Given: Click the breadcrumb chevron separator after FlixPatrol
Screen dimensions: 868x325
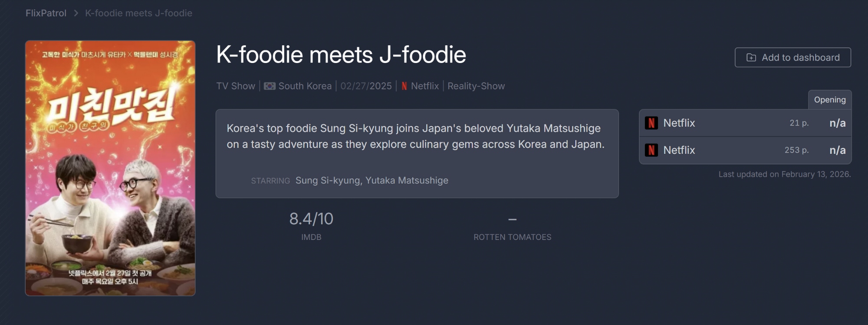Looking at the screenshot, I should (76, 13).
